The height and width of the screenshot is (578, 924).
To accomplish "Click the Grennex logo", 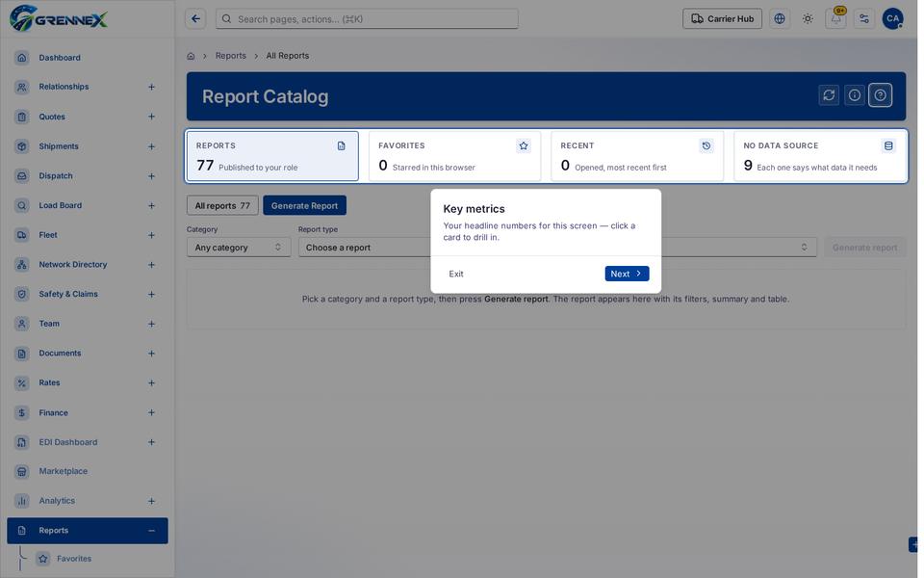I will pyautogui.click(x=59, y=19).
